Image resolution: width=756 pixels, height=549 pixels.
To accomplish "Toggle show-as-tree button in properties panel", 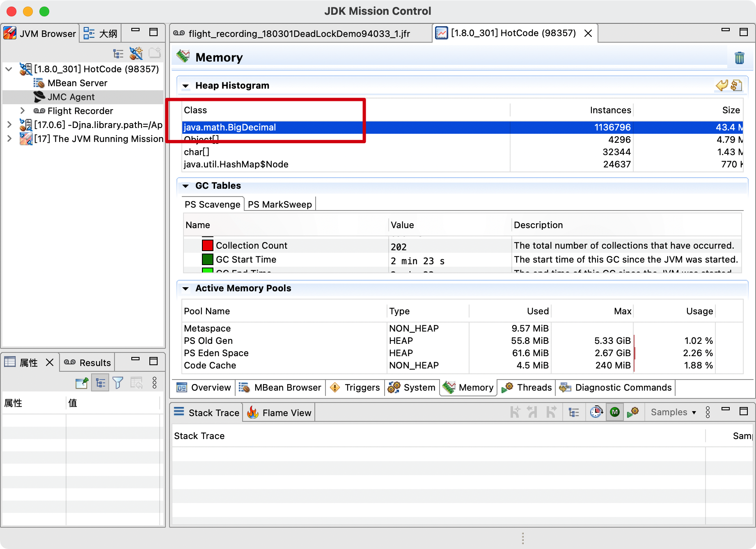I will pyautogui.click(x=100, y=383).
